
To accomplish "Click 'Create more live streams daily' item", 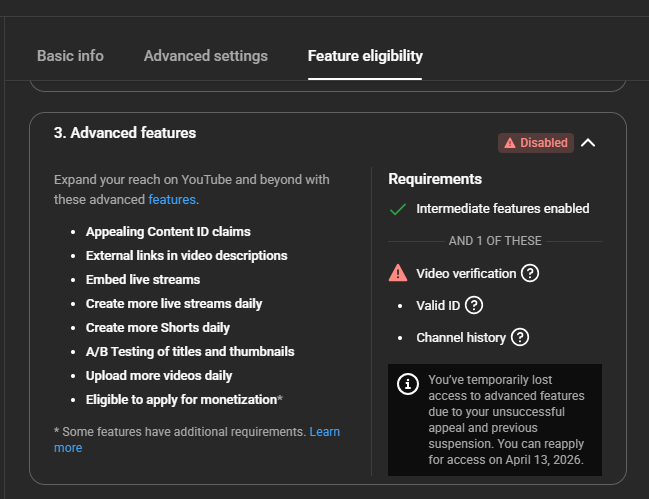I will (x=174, y=304).
